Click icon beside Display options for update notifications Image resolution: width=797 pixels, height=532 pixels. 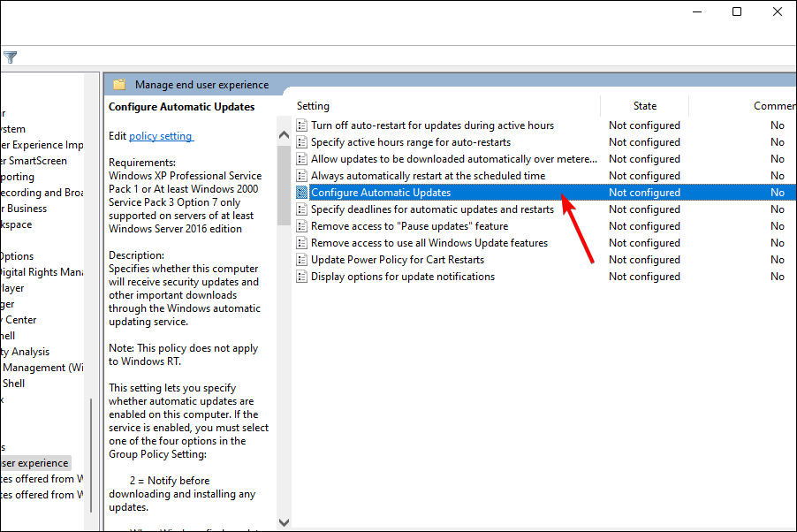302,277
